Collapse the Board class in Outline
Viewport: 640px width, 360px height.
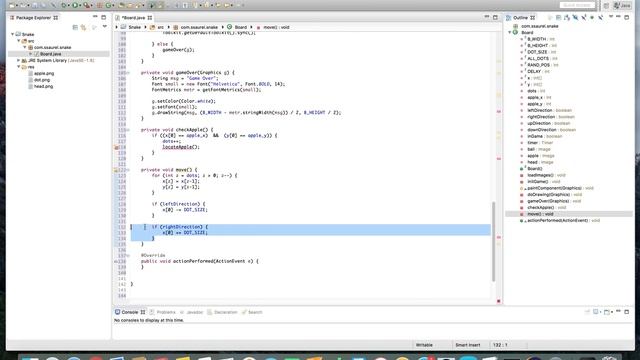click(510, 32)
